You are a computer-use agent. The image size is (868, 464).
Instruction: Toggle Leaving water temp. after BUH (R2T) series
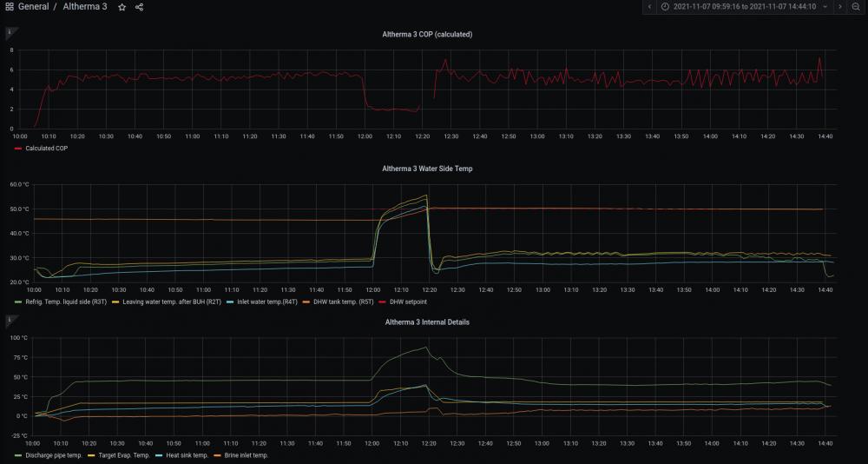coord(172,302)
